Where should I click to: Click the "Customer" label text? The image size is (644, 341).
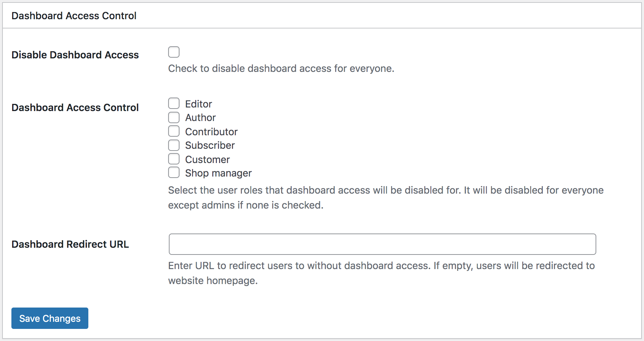point(207,159)
